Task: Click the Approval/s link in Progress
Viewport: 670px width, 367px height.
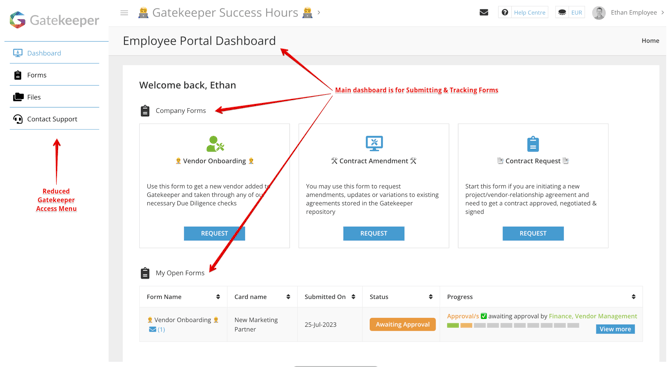Action: pos(463,316)
